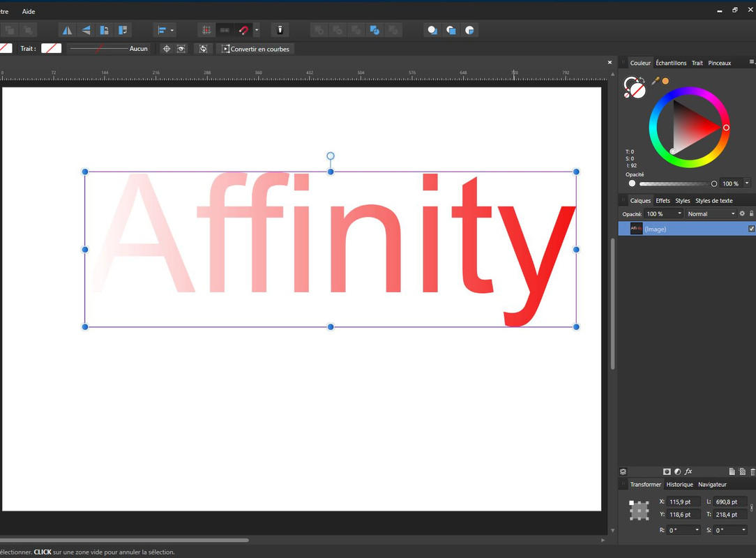Open the Aide menu

29,12
